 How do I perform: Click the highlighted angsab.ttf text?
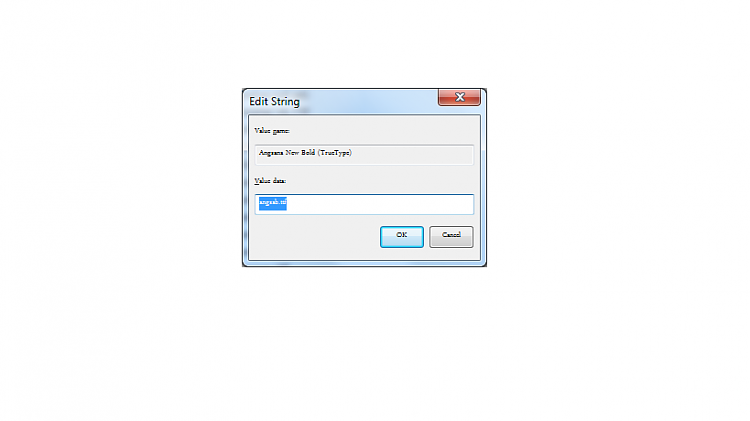(x=273, y=203)
